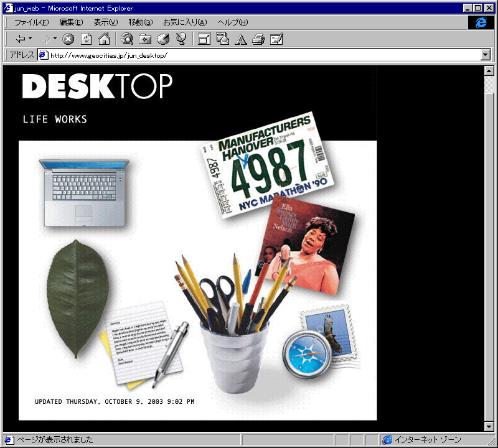The image size is (498, 448).
Task: Open the Back button history dropdown
Action: coord(30,39)
